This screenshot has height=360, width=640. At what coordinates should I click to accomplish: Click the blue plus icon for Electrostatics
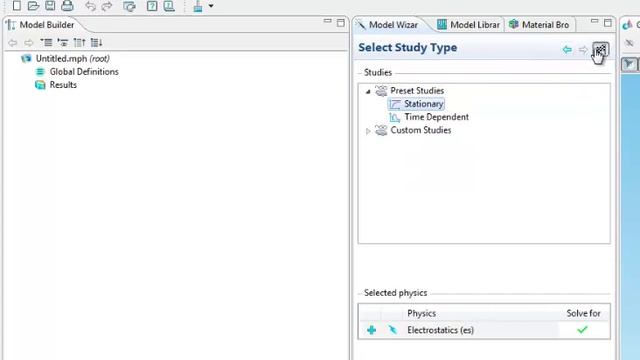371,330
